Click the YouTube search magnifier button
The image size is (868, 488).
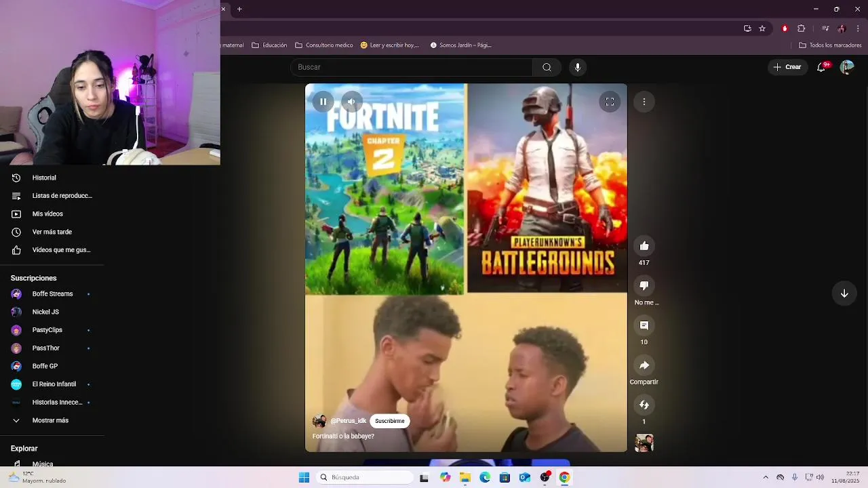(x=547, y=67)
